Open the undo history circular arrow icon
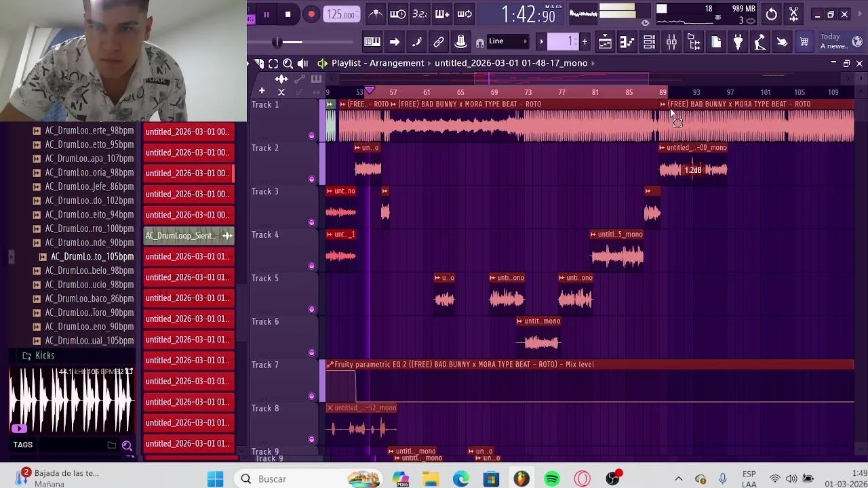Screen dimensions: 868x488 coord(772,14)
